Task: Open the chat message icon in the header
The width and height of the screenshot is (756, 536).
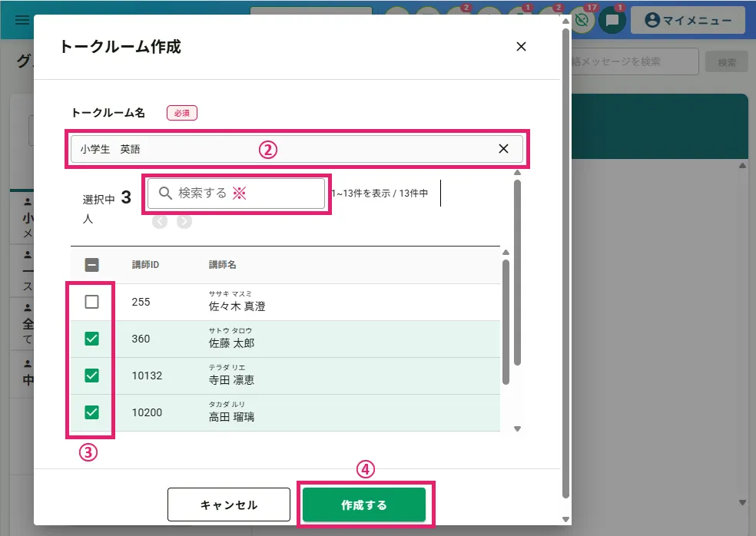Action: click(612, 21)
